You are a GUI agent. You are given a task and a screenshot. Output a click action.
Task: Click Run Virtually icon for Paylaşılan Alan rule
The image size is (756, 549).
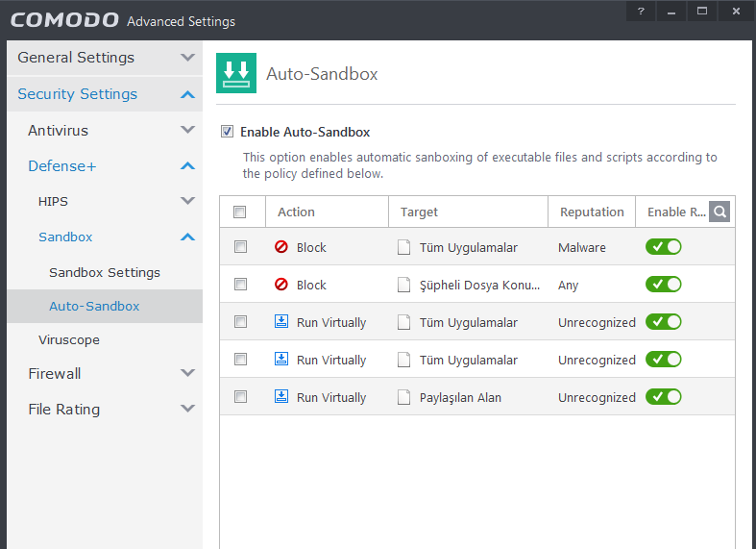coord(281,397)
